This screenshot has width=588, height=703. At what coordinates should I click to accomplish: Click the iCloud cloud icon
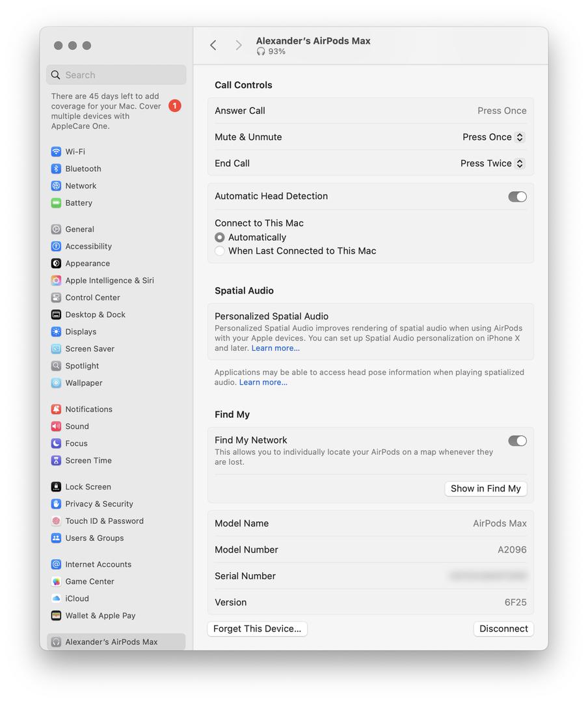coord(56,598)
